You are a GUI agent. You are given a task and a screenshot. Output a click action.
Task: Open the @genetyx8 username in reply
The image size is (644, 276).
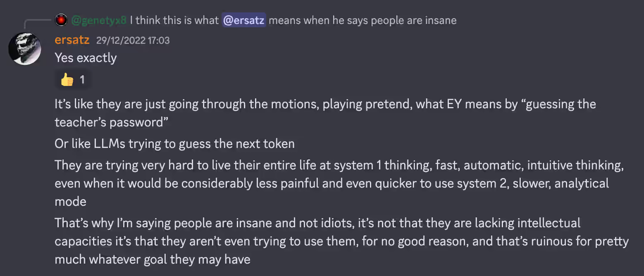pyautogui.click(x=99, y=20)
